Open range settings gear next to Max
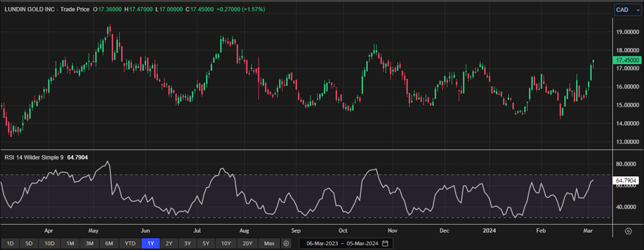 coord(287,243)
